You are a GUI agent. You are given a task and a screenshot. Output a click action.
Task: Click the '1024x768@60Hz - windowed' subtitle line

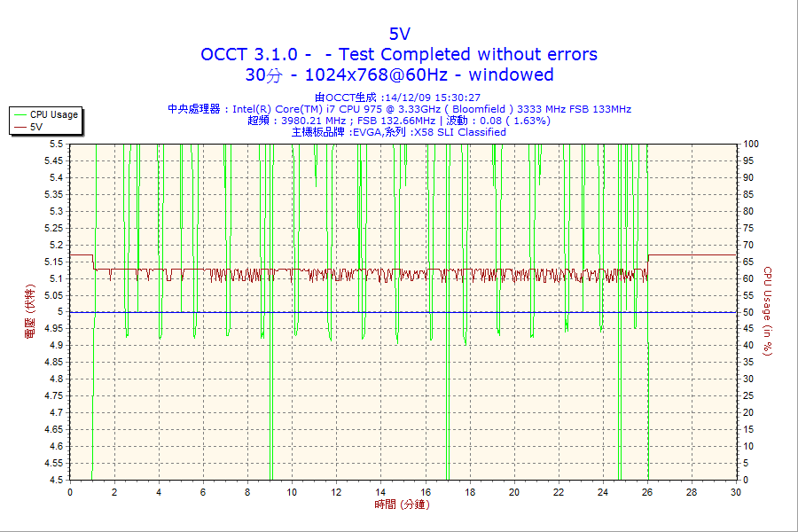[399, 74]
